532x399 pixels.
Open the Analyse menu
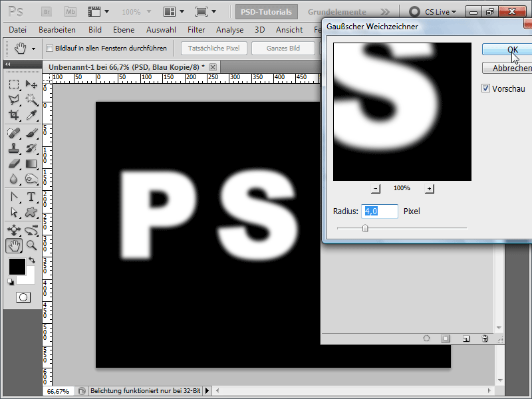(229, 30)
